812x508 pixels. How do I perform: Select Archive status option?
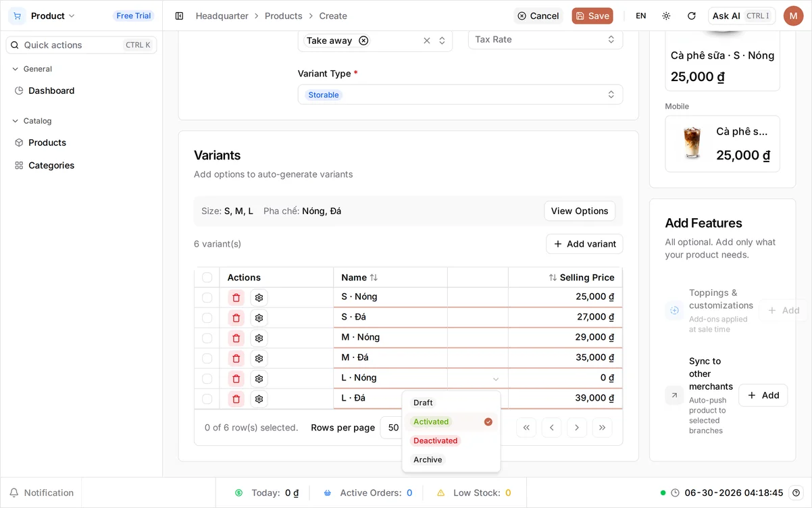pos(451,459)
